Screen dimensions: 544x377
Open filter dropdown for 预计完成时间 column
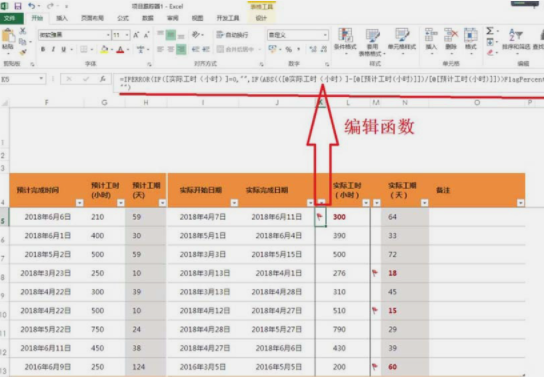(x=80, y=203)
